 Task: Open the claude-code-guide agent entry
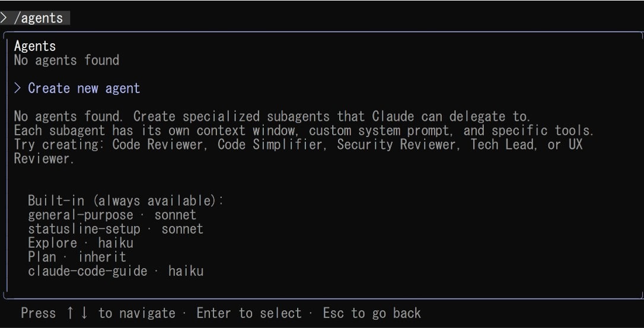[x=87, y=272]
